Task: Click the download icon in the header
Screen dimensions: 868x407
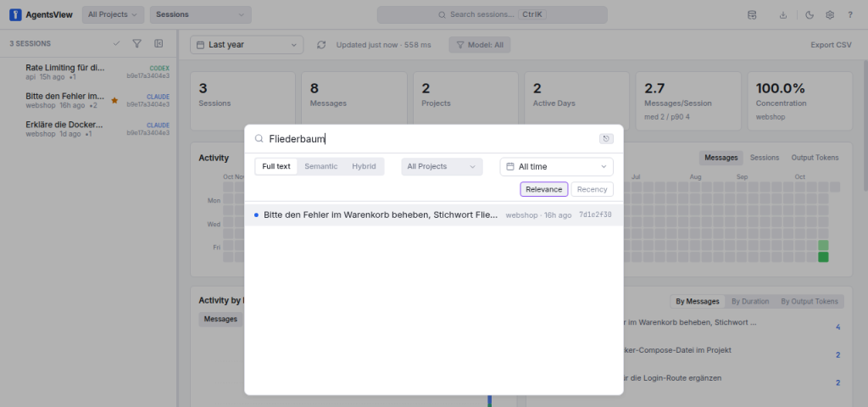Action: point(782,15)
